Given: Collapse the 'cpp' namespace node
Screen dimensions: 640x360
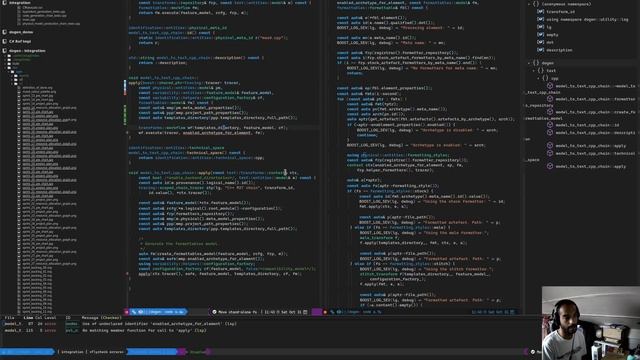Looking at the screenshot, I should [x=538, y=78].
